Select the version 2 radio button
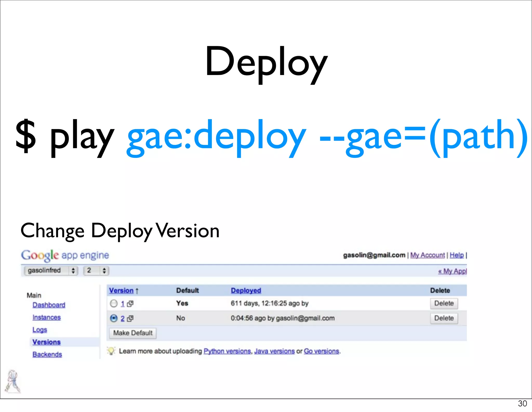 114,318
